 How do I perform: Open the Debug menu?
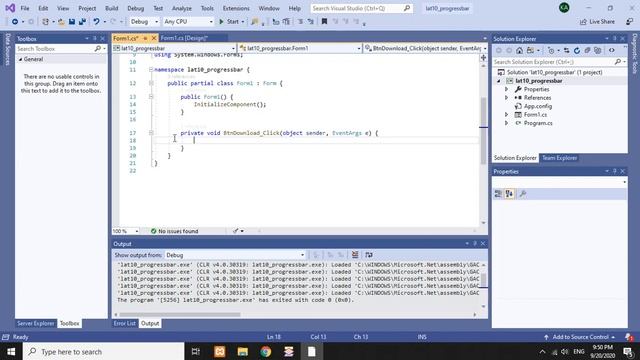click(136, 8)
